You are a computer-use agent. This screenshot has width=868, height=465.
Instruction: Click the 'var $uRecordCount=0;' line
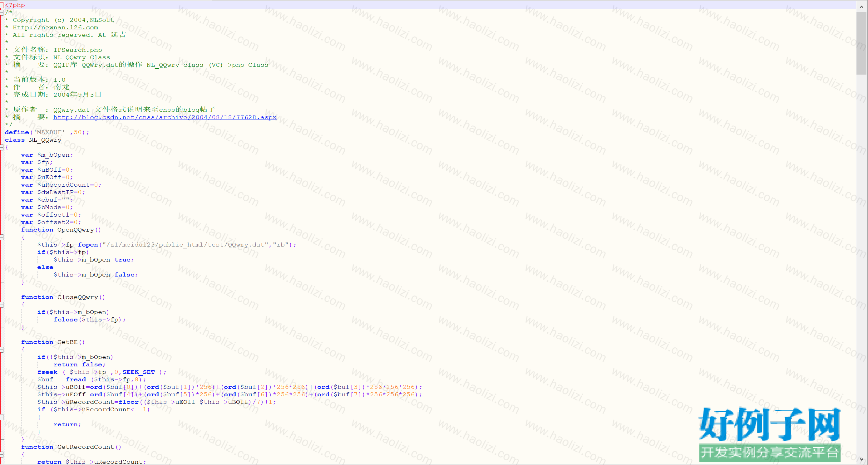(61, 185)
